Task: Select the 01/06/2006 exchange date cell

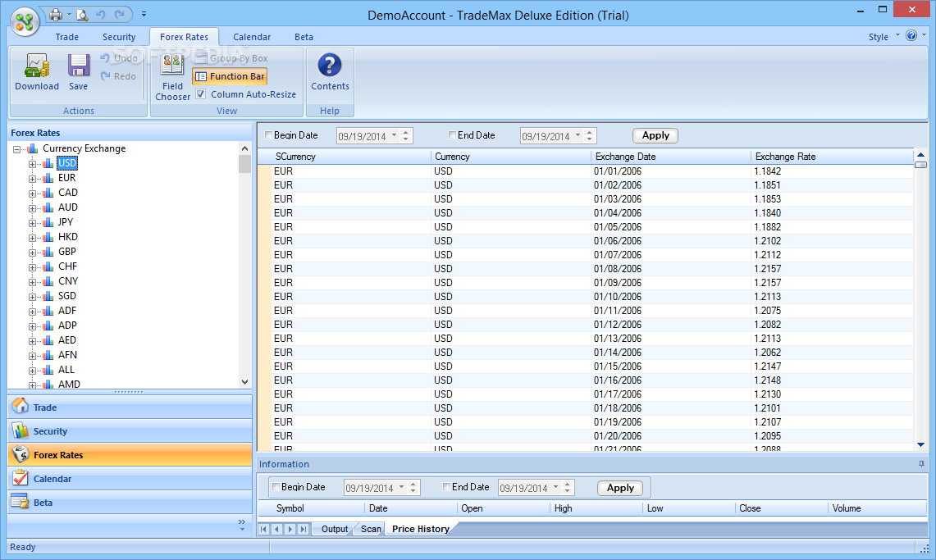Action: [670, 241]
